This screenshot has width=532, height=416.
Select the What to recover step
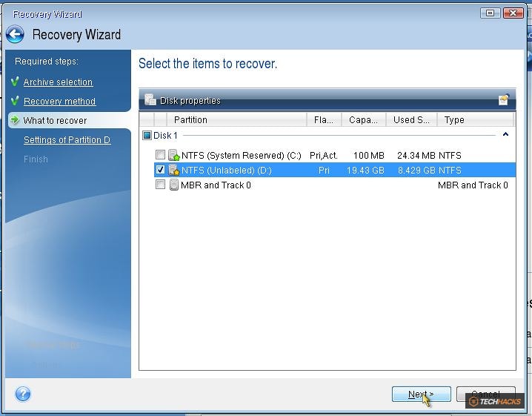click(55, 121)
